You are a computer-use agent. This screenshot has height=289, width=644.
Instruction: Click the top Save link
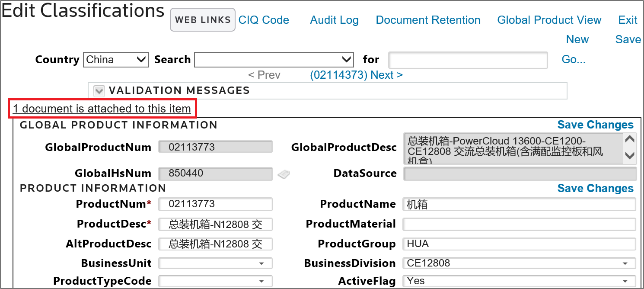(628, 39)
